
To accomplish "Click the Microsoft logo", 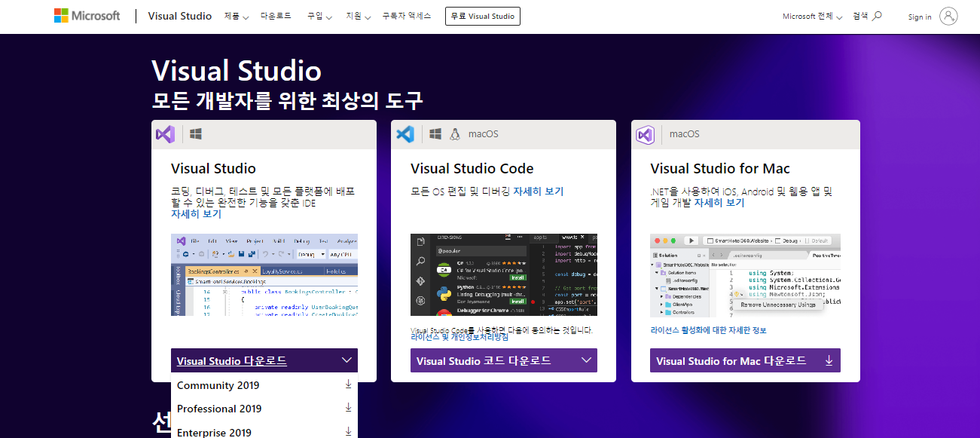I will tap(87, 16).
